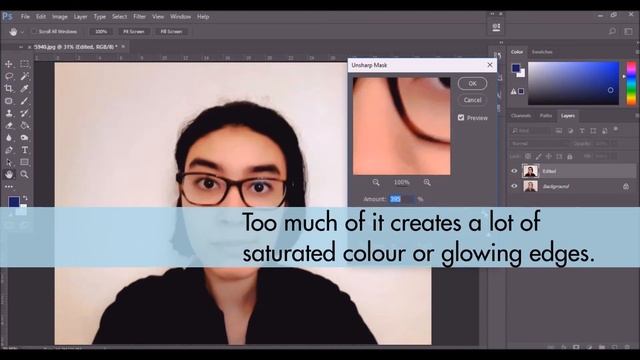The image size is (640, 360).
Task: Hide the Background layer eye
Action: (514, 186)
